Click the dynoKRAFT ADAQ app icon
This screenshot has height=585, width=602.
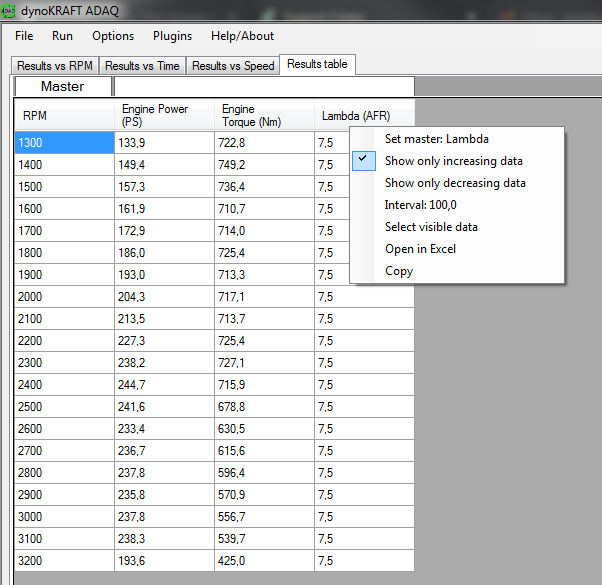coord(8,10)
